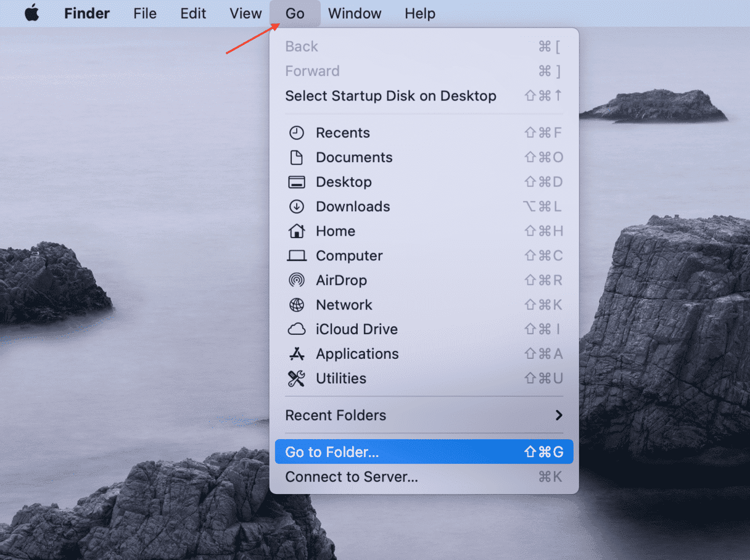The width and height of the screenshot is (750, 560).
Task: Click the Network globe icon
Action: (297, 305)
